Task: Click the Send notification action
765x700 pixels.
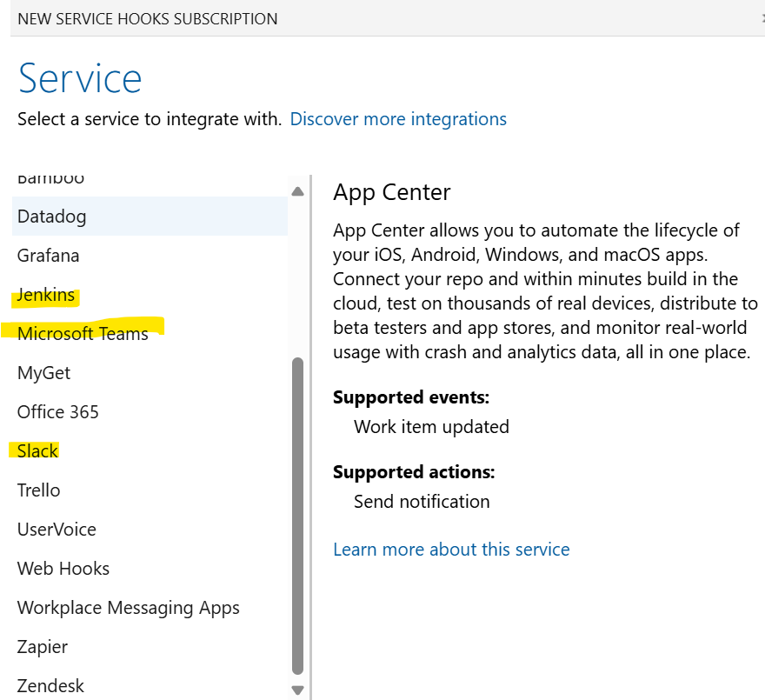Action: click(x=422, y=502)
